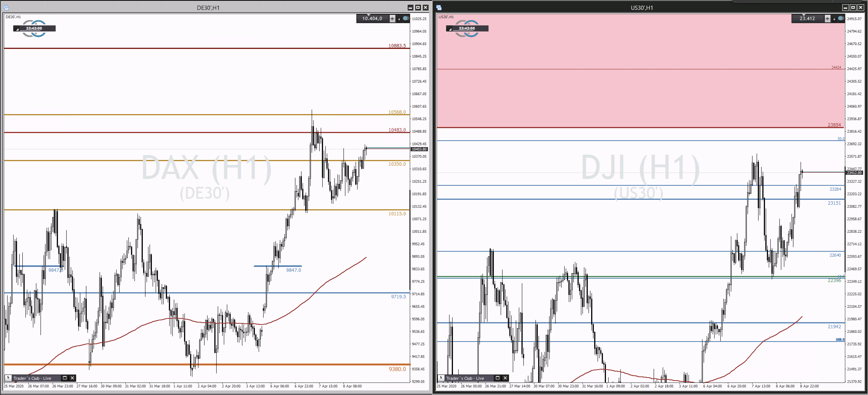Select the 9380.0 support level label
This screenshot has height=395, width=868.
[x=398, y=369]
